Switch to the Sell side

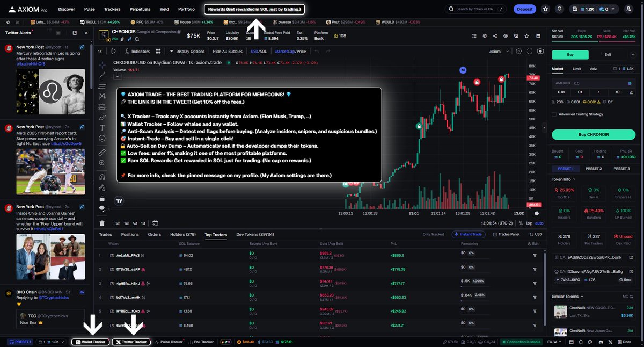608,54
